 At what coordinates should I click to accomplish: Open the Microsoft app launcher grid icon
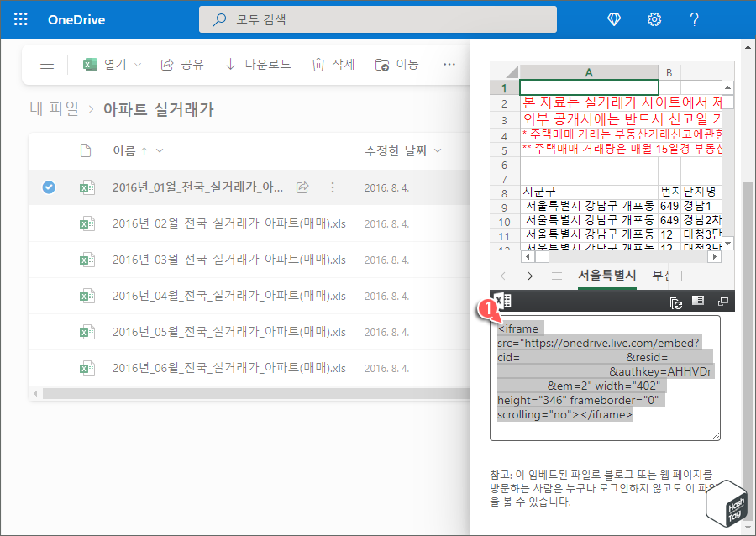tap(20, 18)
